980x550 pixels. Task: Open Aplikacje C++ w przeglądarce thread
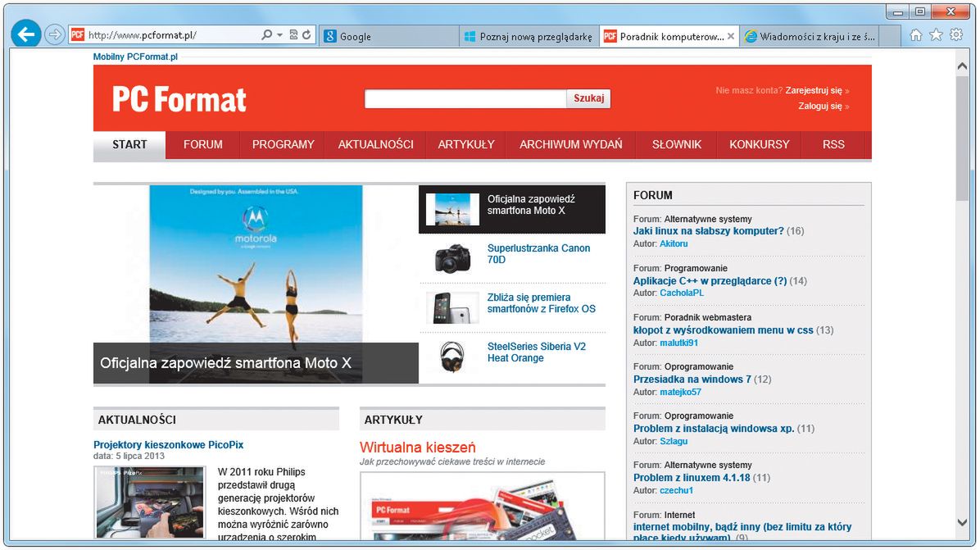point(710,281)
